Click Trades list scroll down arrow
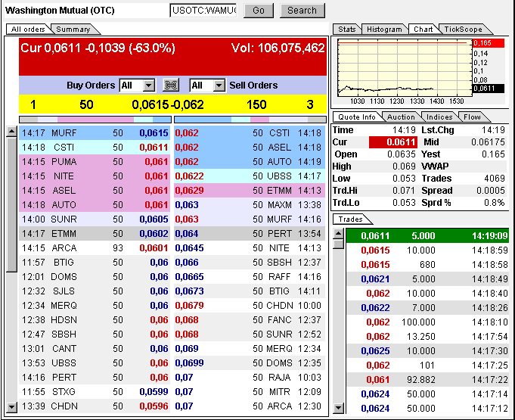515x420 pixels. (x=339, y=408)
